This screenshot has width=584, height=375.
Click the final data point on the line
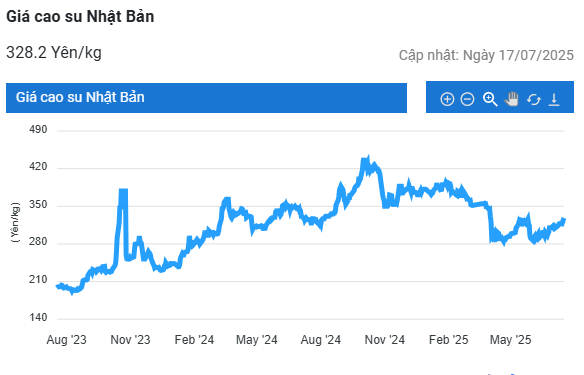point(564,220)
